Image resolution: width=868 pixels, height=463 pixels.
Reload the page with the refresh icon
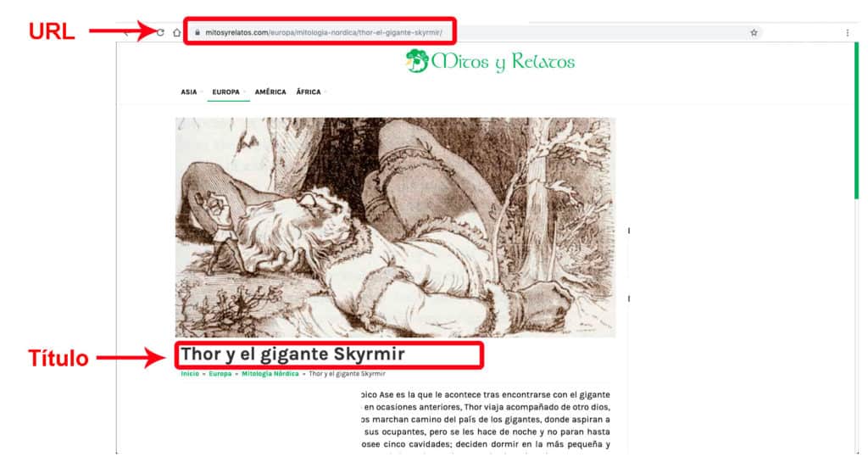[160, 33]
